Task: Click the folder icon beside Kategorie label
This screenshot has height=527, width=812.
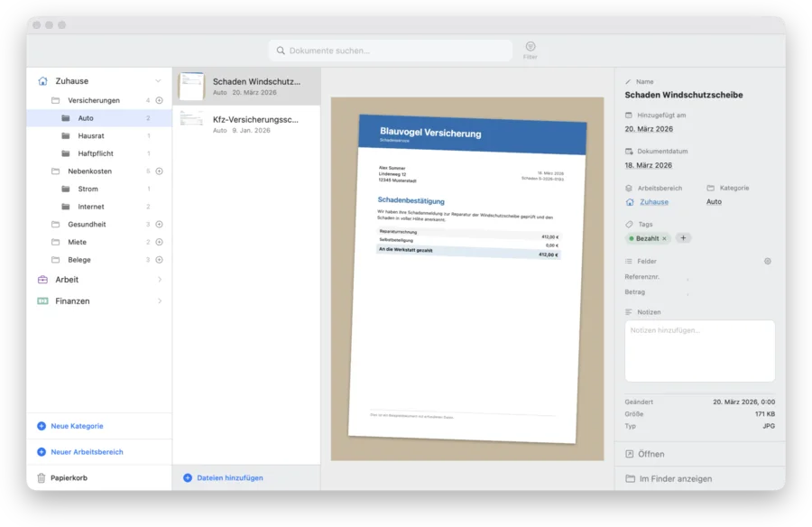Action: point(711,188)
